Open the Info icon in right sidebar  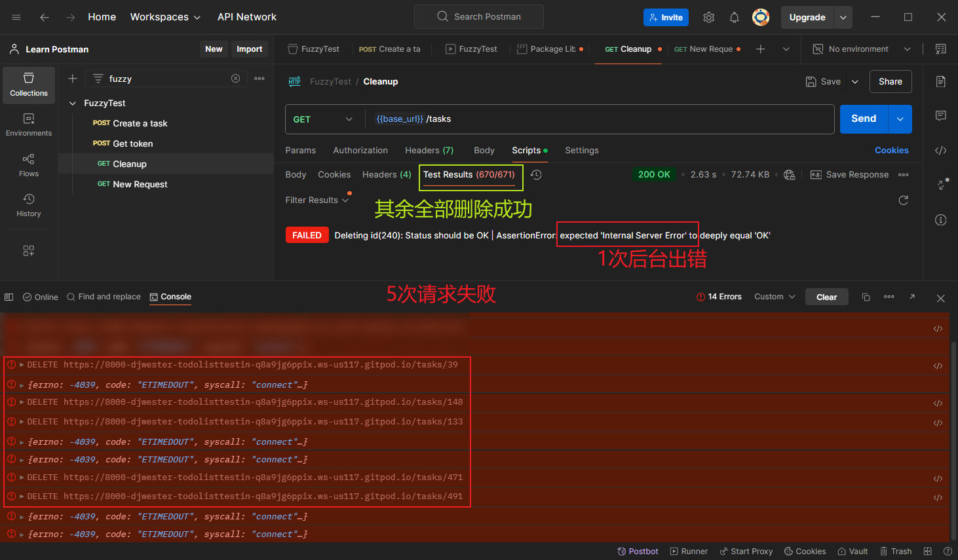(941, 220)
